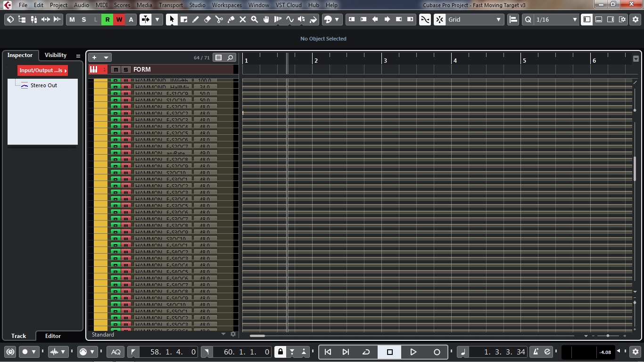This screenshot has width=644, height=362.
Task: Click the Snap type grid icon
Action: (439, 19)
